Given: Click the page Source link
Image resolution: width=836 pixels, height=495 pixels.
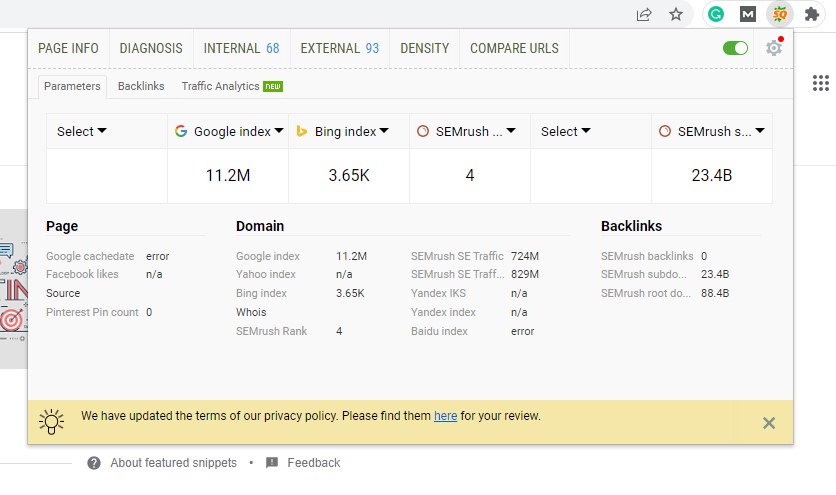Looking at the screenshot, I should pyautogui.click(x=63, y=293).
